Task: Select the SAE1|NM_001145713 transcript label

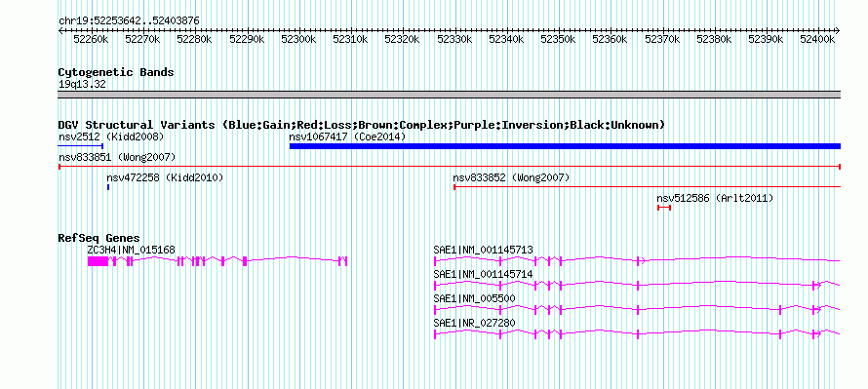Action: pyautogui.click(x=484, y=250)
